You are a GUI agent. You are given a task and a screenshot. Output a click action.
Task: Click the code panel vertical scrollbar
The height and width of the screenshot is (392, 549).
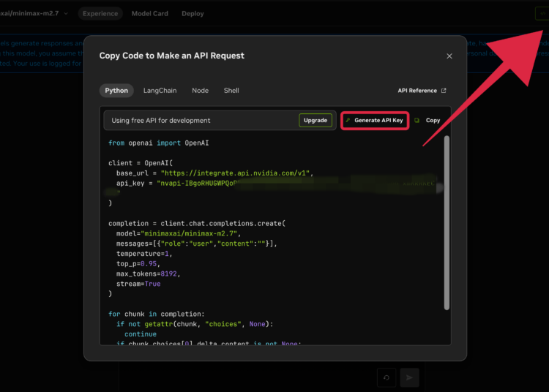(x=447, y=223)
